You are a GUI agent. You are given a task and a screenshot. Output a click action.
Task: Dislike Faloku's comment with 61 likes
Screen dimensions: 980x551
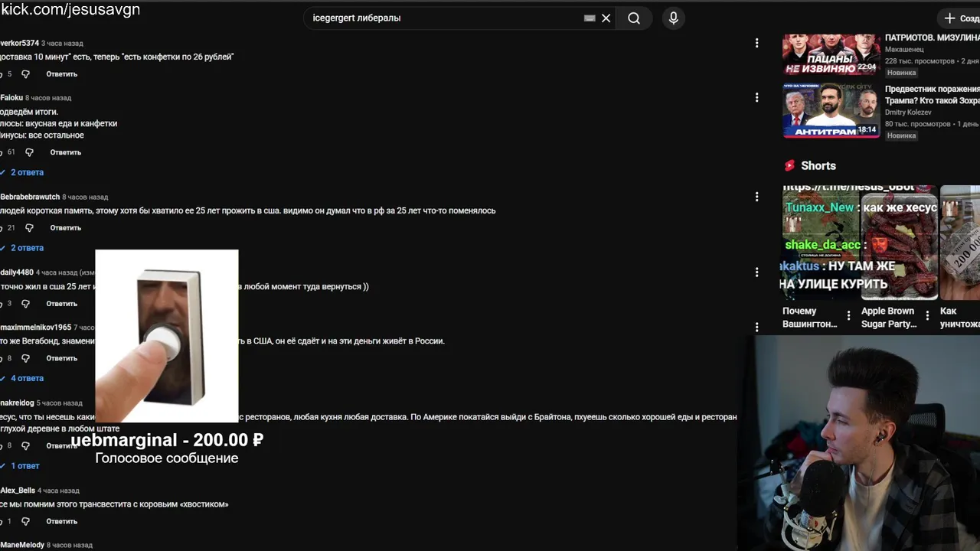(x=29, y=152)
